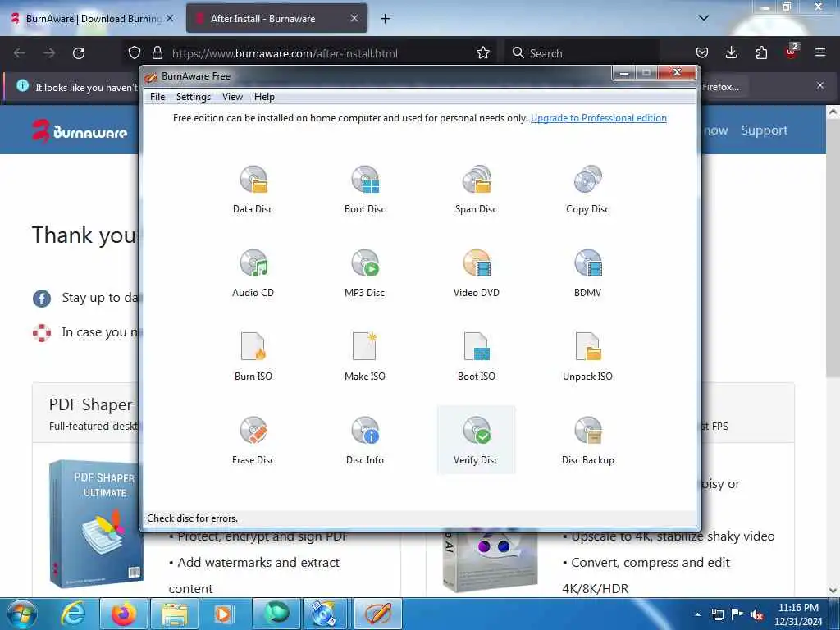Show Firefox downloads panel

pos(731,53)
